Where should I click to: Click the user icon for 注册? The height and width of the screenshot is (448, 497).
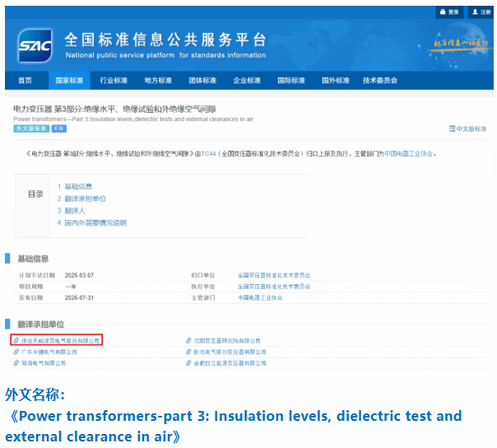click(x=475, y=12)
